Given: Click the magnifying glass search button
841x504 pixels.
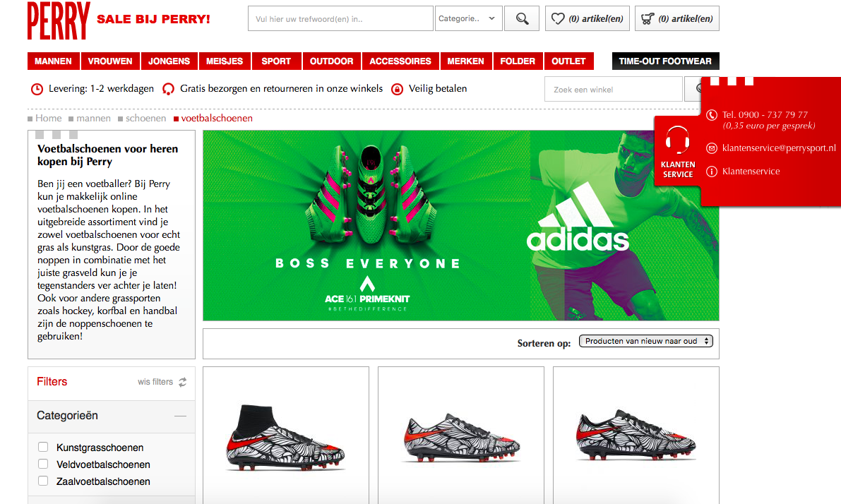Looking at the screenshot, I should pyautogui.click(x=523, y=19).
